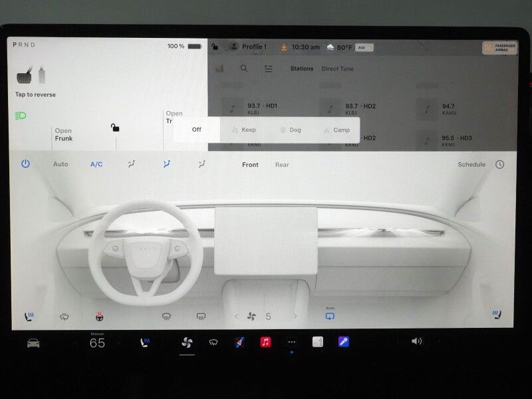Launch the navigation app icon
The image size is (532, 399).
(239, 342)
